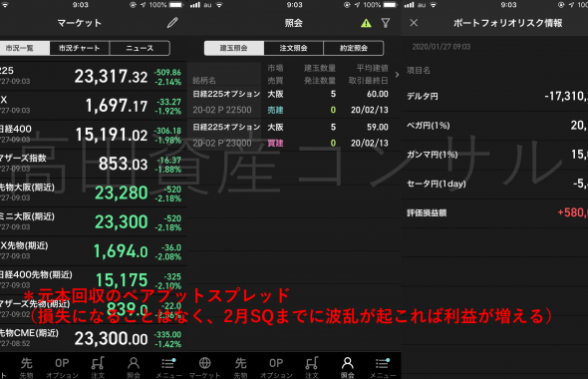Select the 市況一覧 segment
The image size is (588, 379).
click(23, 48)
